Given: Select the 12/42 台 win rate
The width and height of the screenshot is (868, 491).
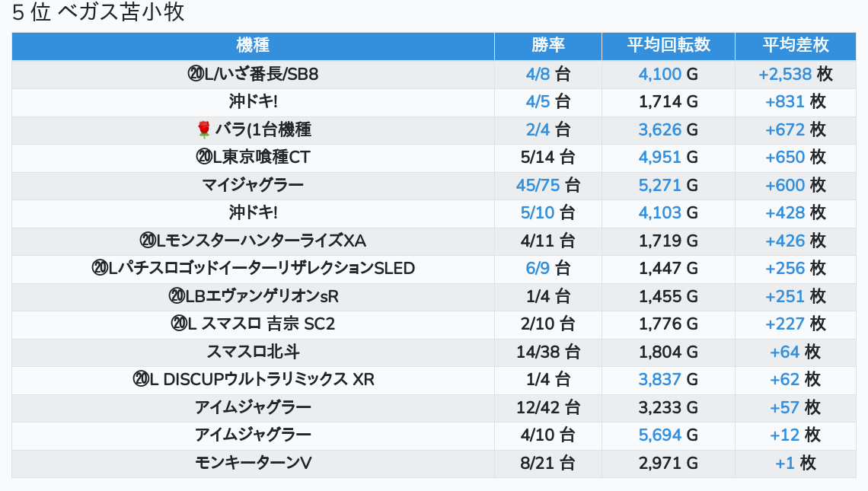Looking at the screenshot, I should point(548,407).
